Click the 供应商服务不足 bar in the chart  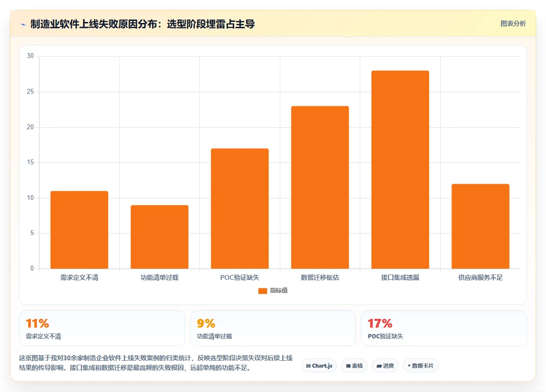(481, 226)
